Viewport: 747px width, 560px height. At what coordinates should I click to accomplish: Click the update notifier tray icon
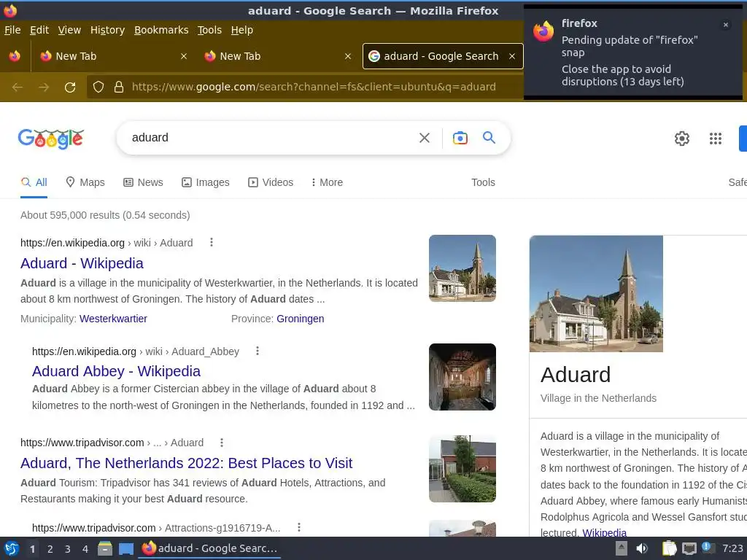(x=708, y=548)
